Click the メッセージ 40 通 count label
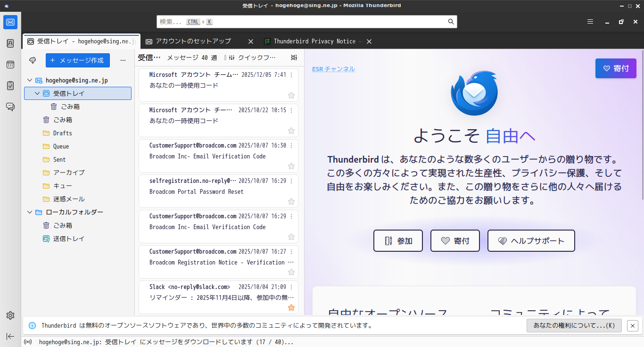The image size is (644, 347). coord(192,58)
